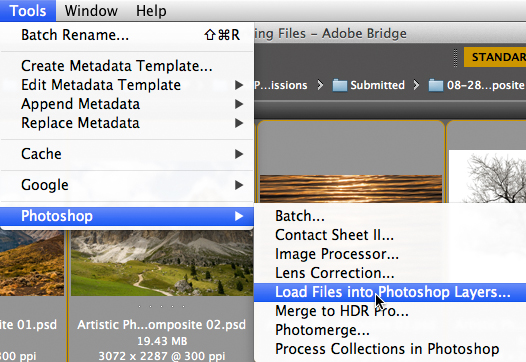Click chevron after P...issions in path bar
Image resolution: width=526 pixels, height=362 pixels.
tap(320, 85)
